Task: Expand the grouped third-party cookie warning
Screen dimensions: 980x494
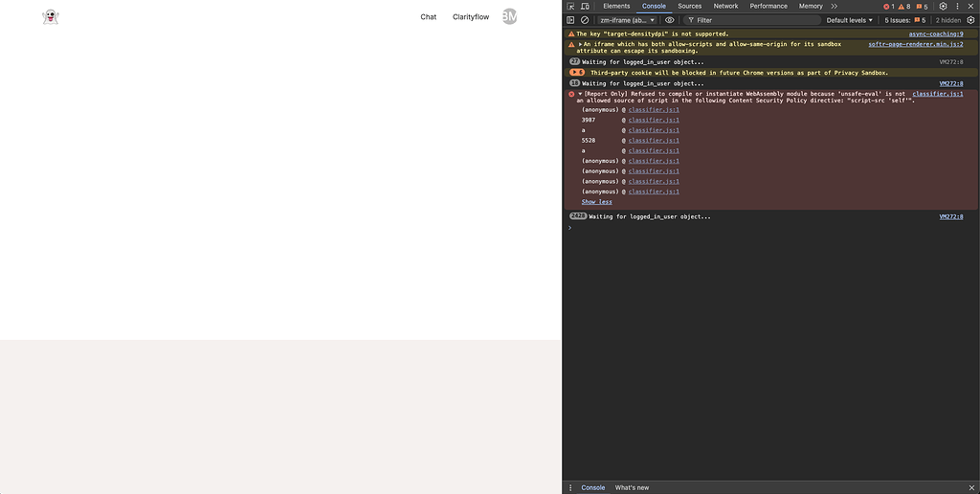Action: click(x=577, y=73)
